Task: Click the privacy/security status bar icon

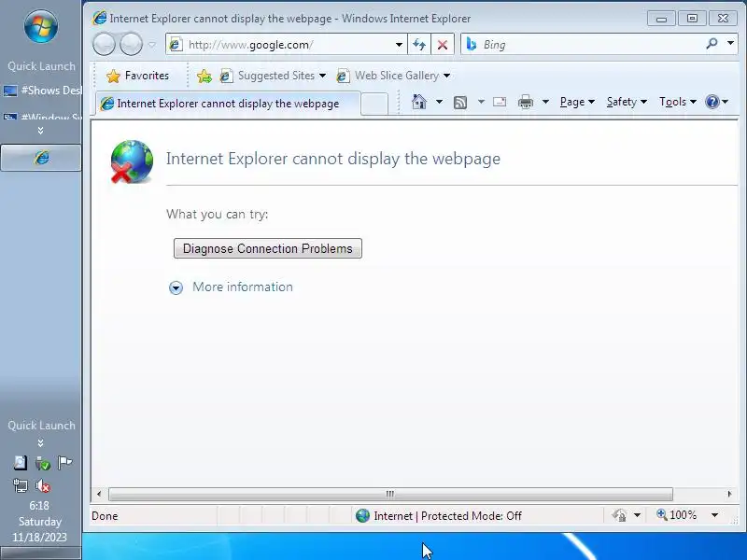Action: click(x=619, y=516)
